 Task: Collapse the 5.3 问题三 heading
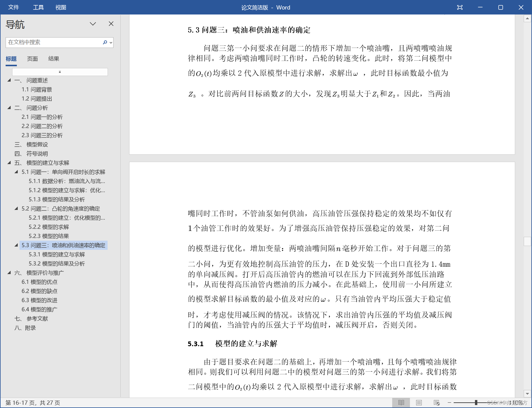tap(16, 245)
